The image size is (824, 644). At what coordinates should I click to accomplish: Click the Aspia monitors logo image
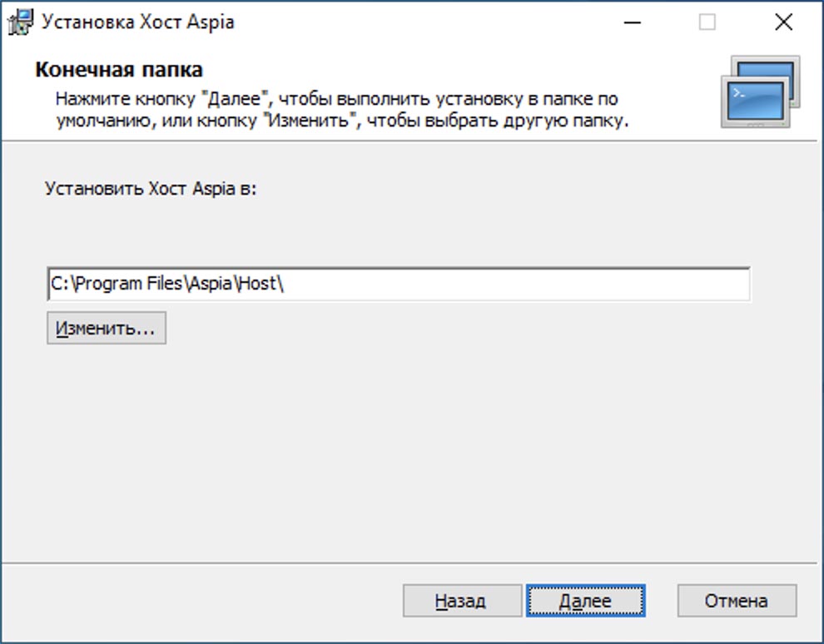pyautogui.click(x=761, y=92)
